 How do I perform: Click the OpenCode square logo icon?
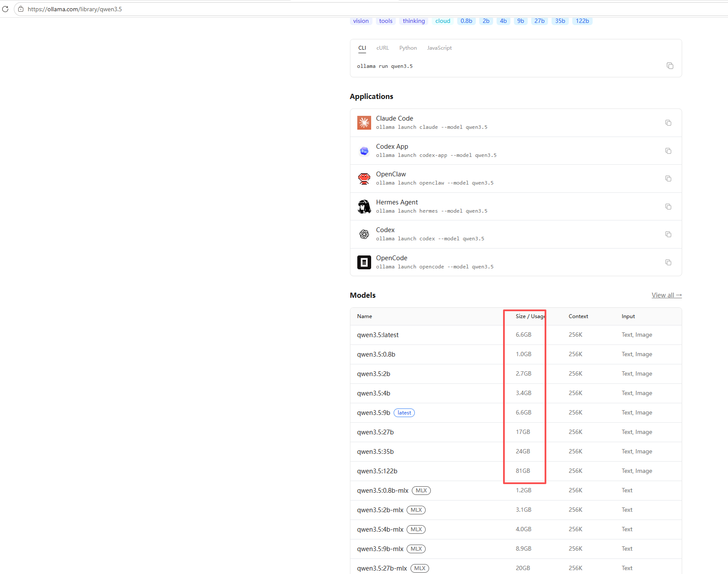364,262
